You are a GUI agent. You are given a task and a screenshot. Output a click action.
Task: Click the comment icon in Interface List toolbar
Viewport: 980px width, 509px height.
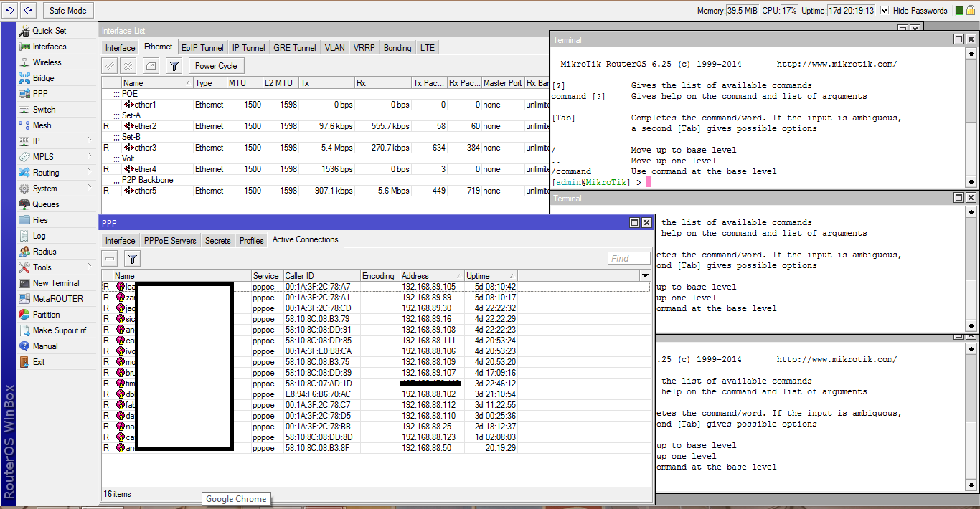[x=151, y=66]
